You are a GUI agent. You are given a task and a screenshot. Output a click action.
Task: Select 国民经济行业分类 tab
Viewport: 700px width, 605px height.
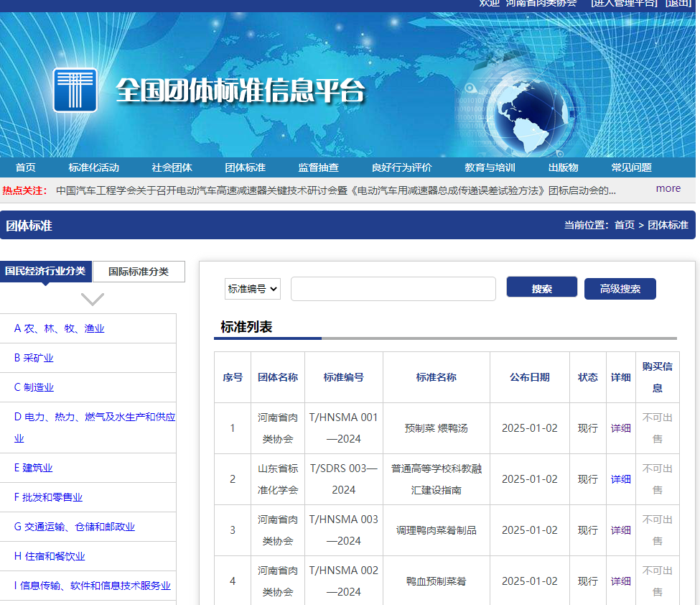(x=45, y=272)
